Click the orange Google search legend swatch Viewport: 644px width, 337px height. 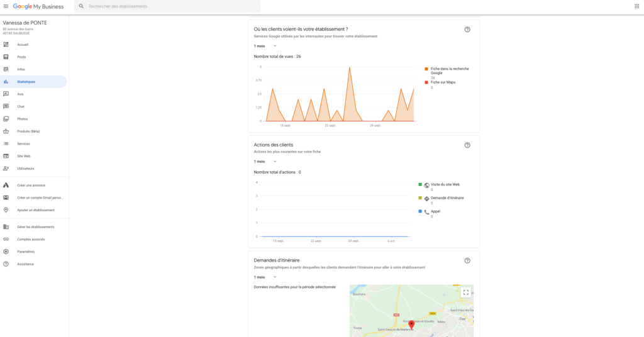[x=426, y=69]
